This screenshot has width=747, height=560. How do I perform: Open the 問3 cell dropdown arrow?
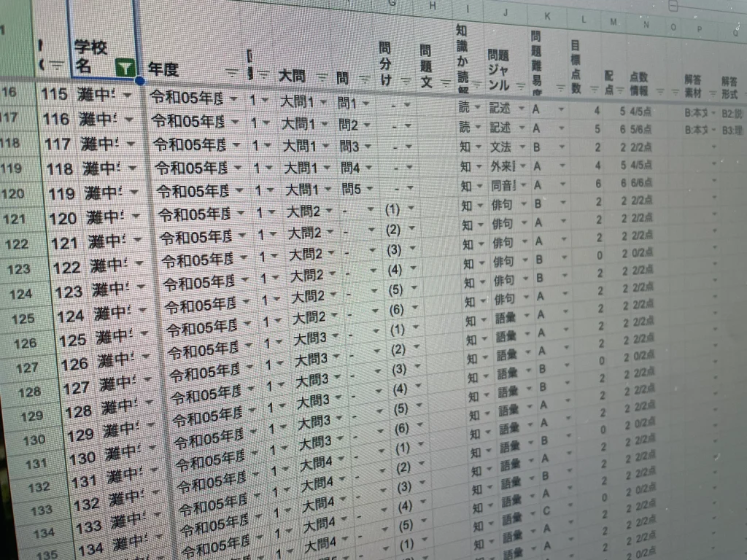point(368,146)
